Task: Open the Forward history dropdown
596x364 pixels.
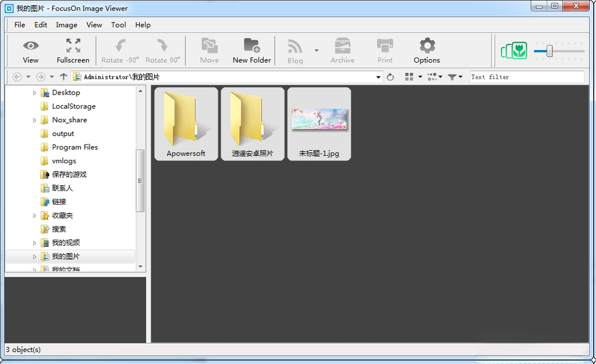Action: pos(52,76)
